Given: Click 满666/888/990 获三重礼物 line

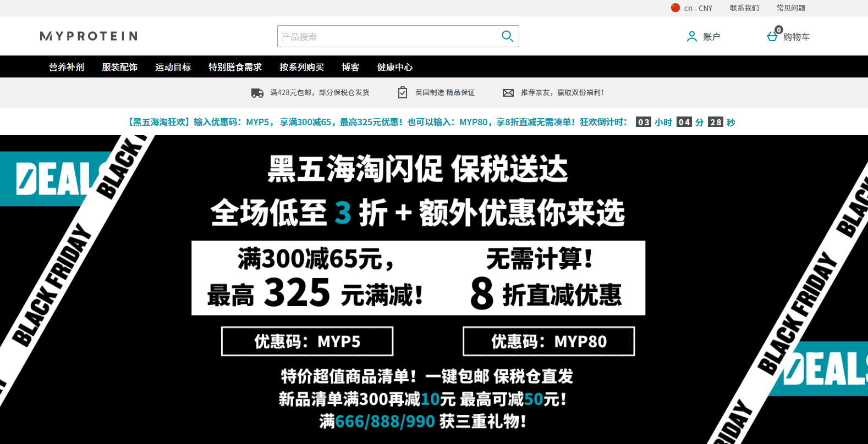Looking at the screenshot, I should (x=422, y=421).
